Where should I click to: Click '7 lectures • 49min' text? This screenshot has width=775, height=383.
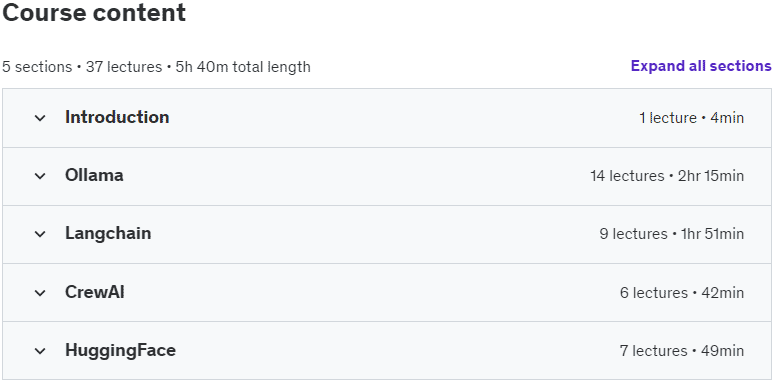click(682, 351)
